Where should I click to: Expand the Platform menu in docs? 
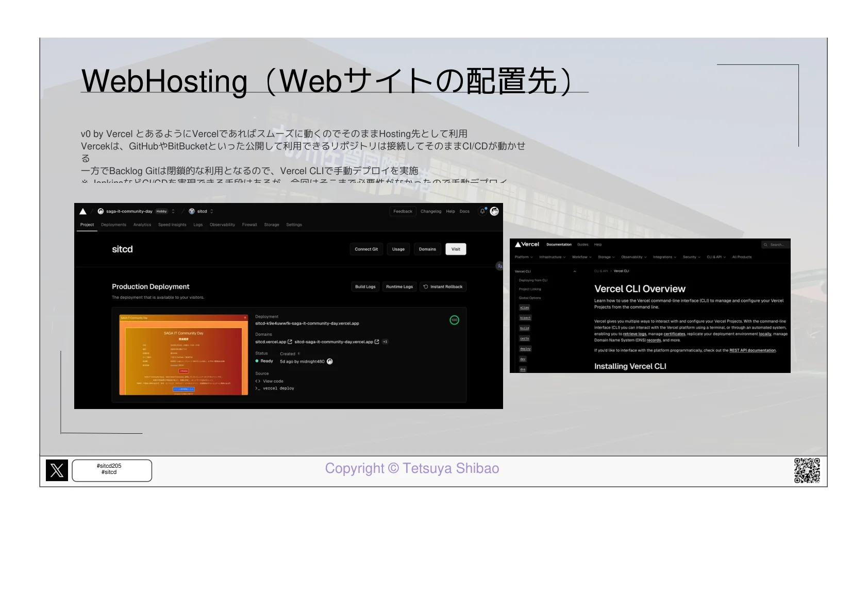coord(524,257)
